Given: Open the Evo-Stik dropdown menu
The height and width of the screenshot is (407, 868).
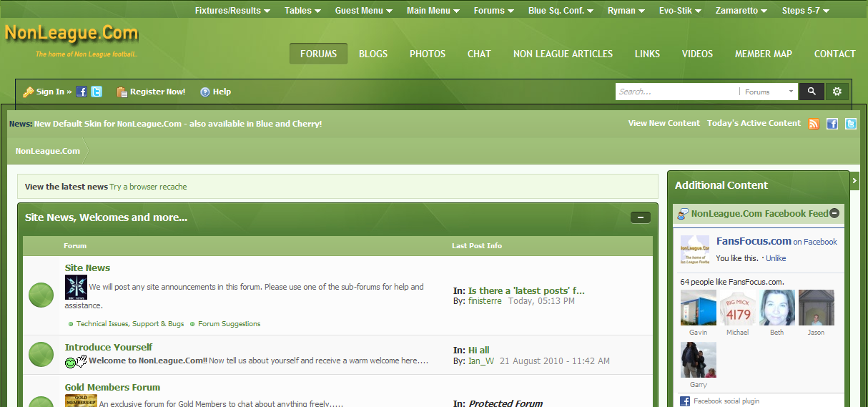Looking at the screenshot, I should 680,11.
